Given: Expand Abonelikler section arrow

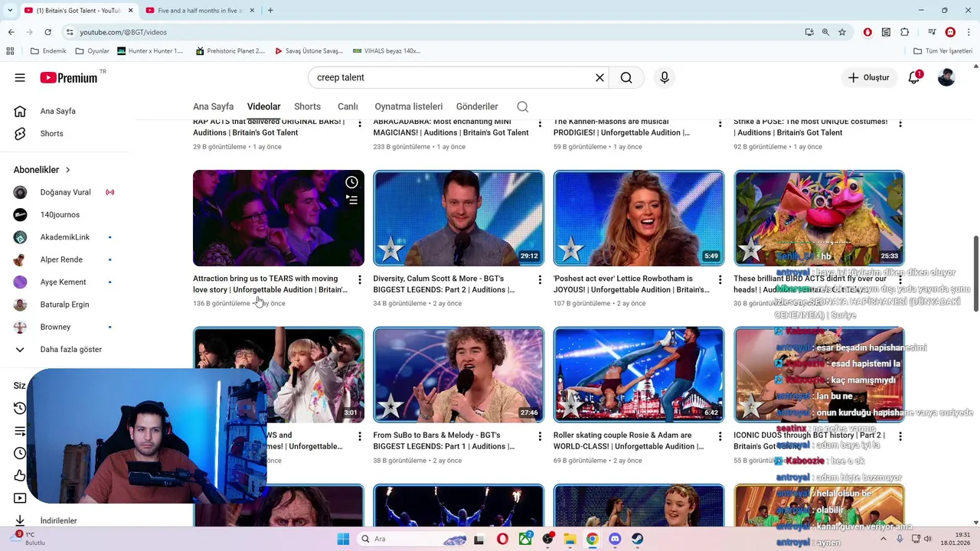Looking at the screenshot, I should click(x=67, y=170).
